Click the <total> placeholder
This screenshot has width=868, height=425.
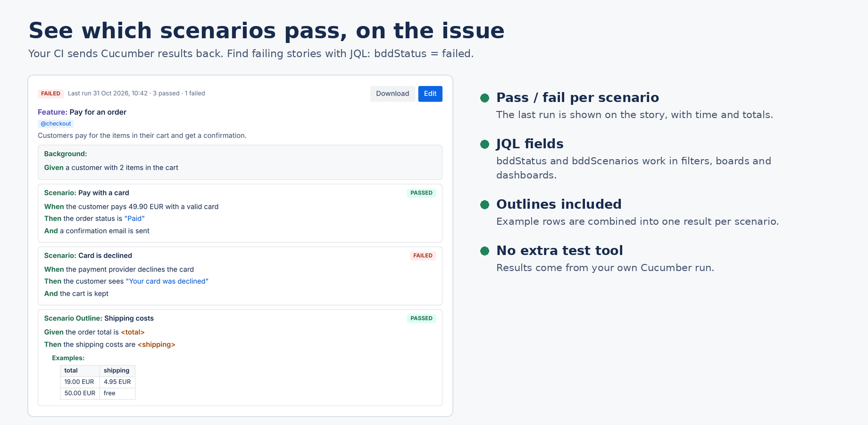[x=133, y=332]
